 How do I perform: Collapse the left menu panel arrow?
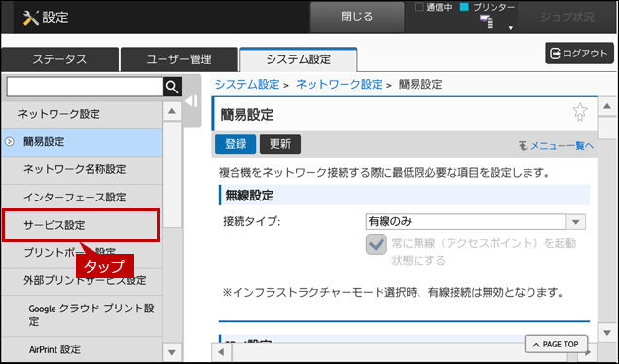192,101
